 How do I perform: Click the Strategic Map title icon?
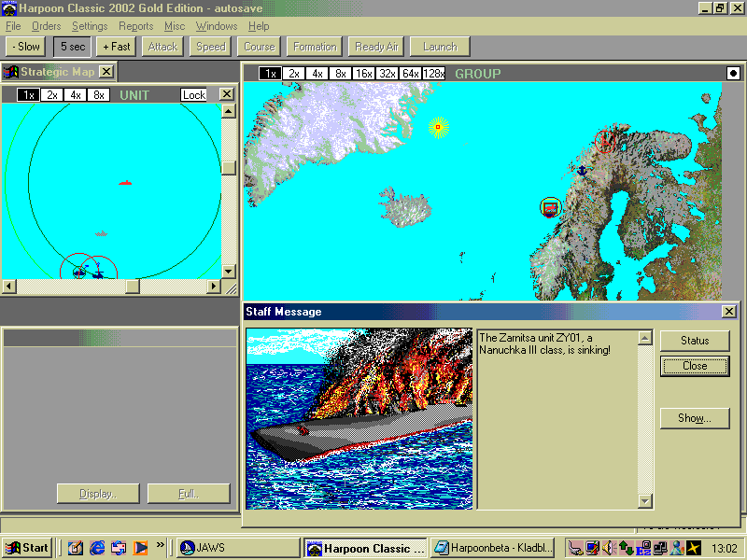(x=10, y=72)
